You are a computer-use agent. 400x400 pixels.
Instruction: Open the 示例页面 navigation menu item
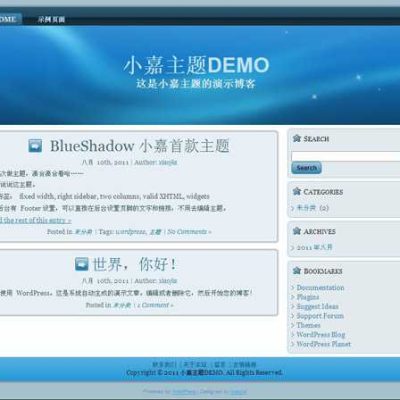pyautogui.click(x=51, y=19)
